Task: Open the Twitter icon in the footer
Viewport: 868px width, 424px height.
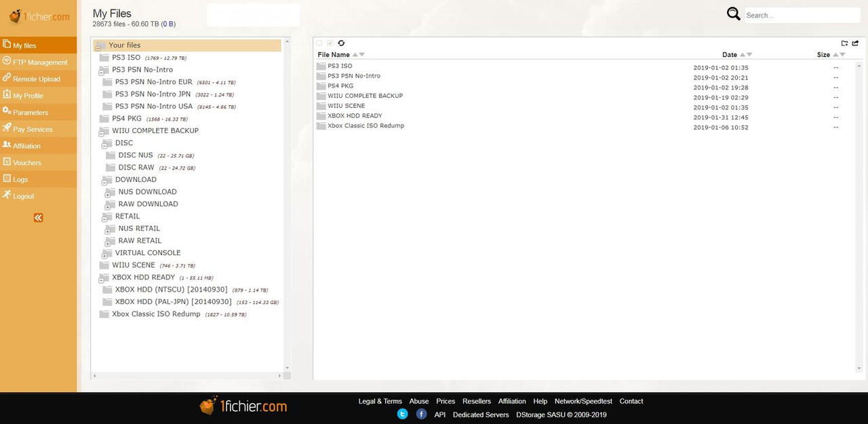Action: (402, 414)
